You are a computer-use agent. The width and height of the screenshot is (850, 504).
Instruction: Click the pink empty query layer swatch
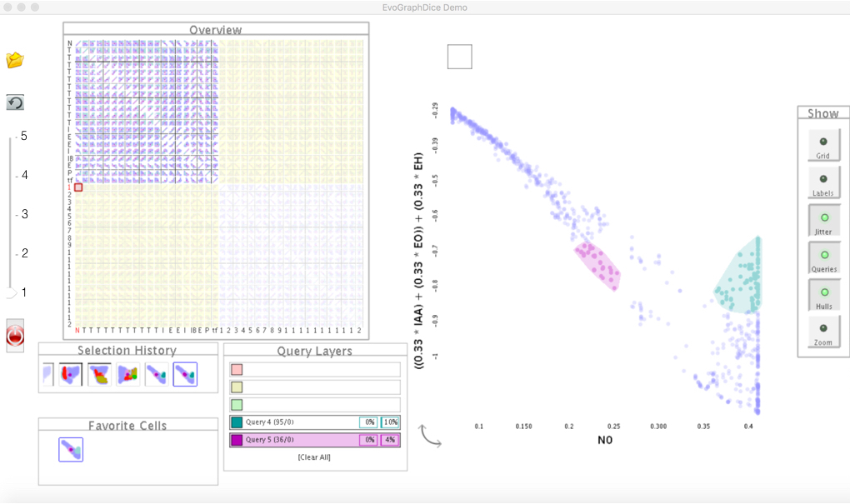click(x=237, y=370)
